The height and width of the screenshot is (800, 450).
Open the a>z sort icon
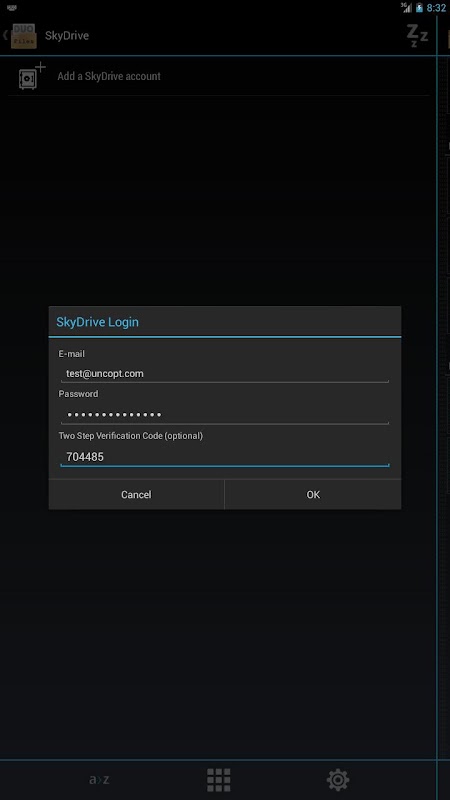[x=99, y=780]
